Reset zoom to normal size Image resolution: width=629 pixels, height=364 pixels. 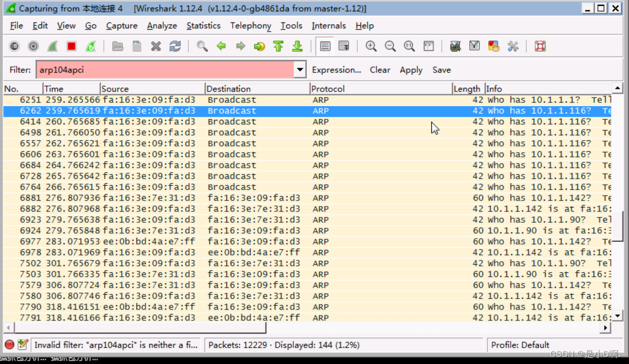[x=409, y=46]
